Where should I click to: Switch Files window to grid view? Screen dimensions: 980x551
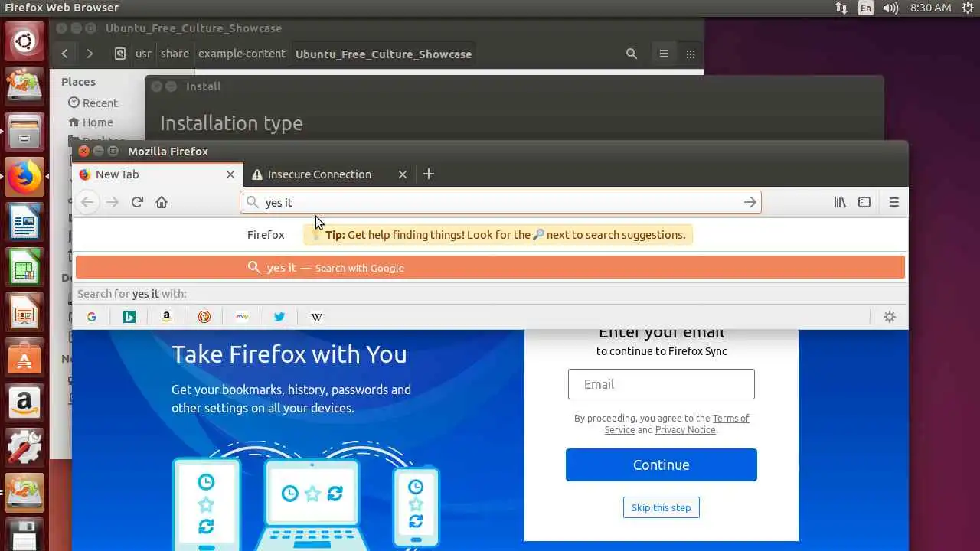[691, 54]
